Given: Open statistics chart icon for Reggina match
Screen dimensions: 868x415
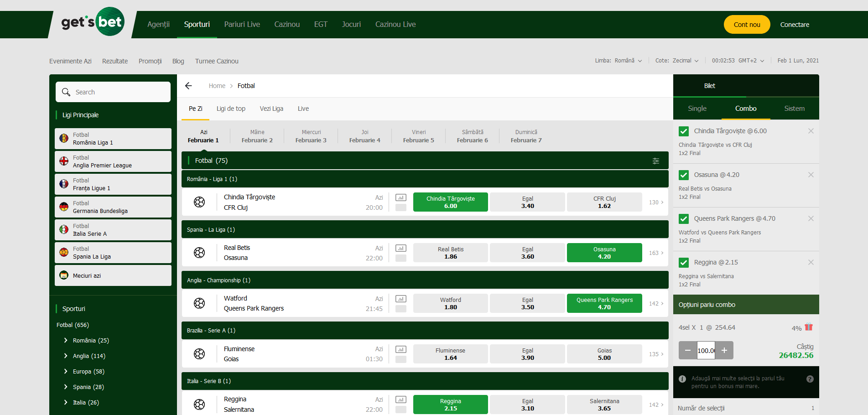Looking at the screenshot, I should [x=401, y=399].
